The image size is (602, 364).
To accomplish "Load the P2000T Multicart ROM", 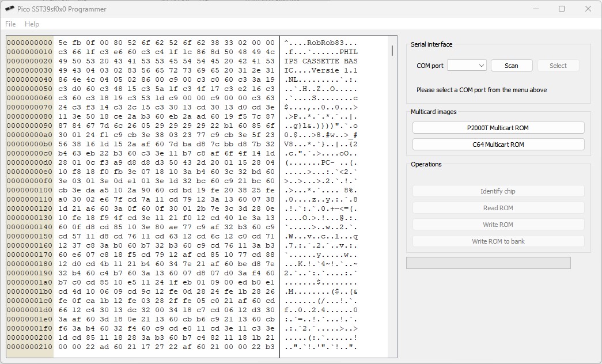I will pyautogui.click(x=498, y=128).
